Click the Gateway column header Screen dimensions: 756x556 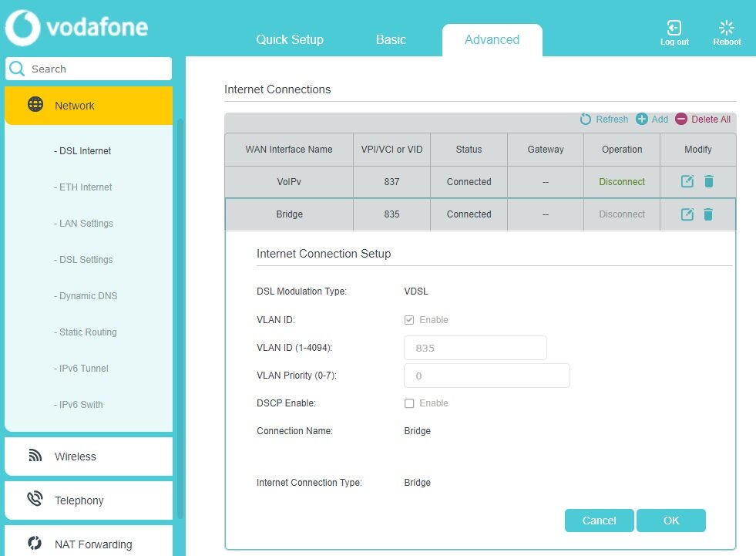click(546, 150)
